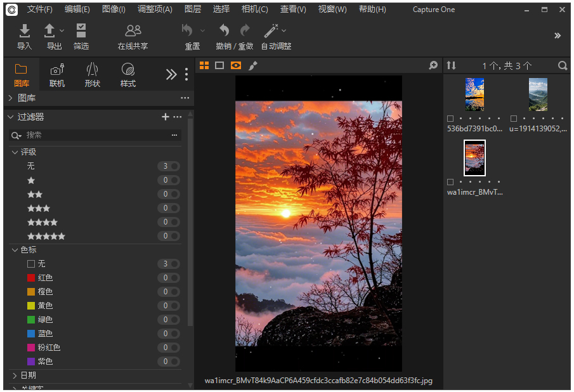The width and height of the screenshot is (574, 392).
Task: Select the grid view icon above the viewer
Action: [204, 65]
